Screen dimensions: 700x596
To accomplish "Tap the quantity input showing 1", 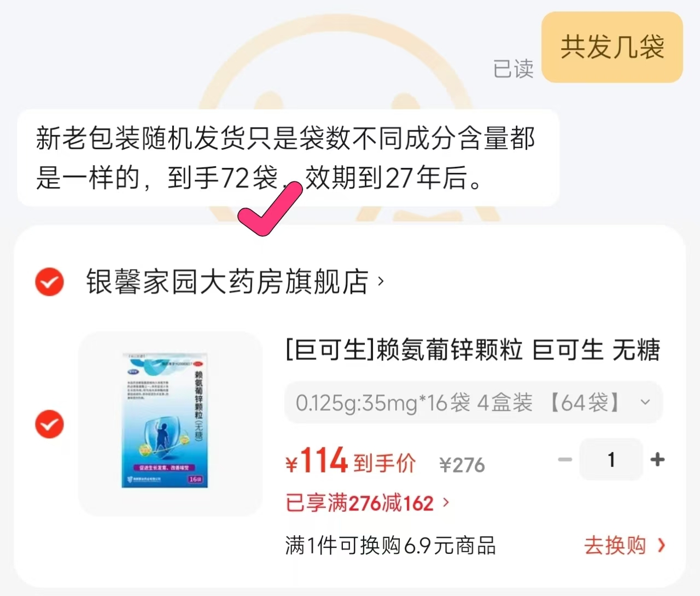I will [611, 460].
